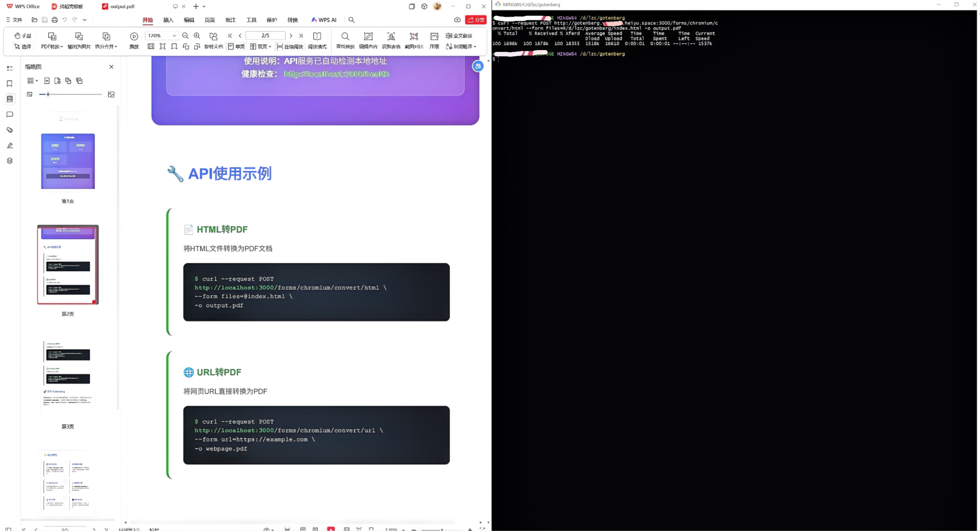Screen dimensions: 980x531
Task: Open the layers panel sidebar icon
Action: tap(10, 161)
